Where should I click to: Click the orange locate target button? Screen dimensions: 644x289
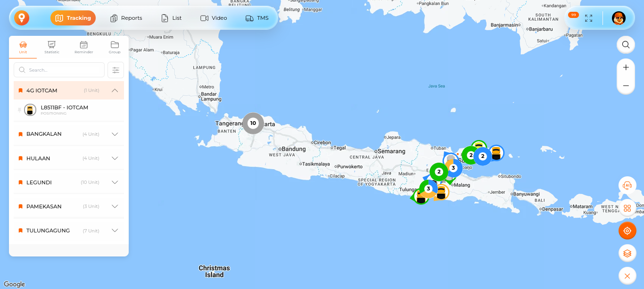[x=627, y=231]
